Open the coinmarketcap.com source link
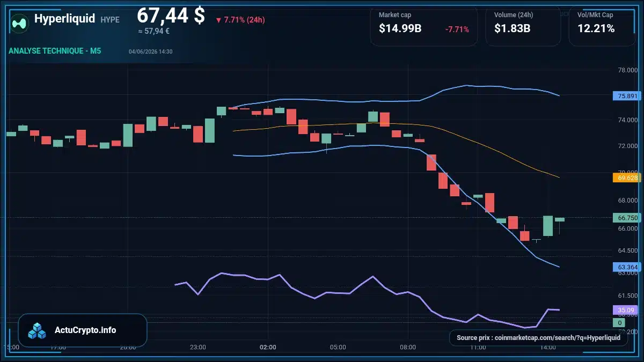The height and width of the screenshot is (362, 644). click(538, 338)
